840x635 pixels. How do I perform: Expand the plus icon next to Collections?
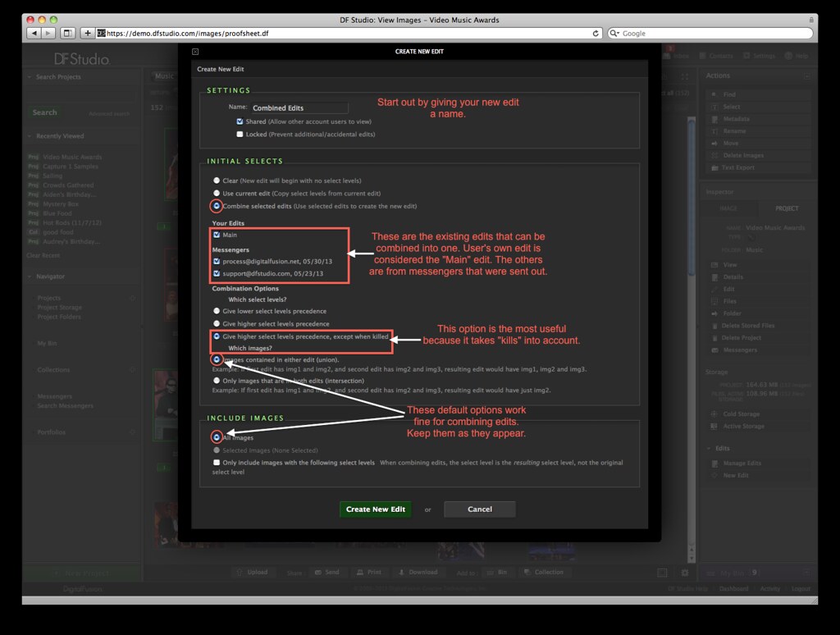133,370
